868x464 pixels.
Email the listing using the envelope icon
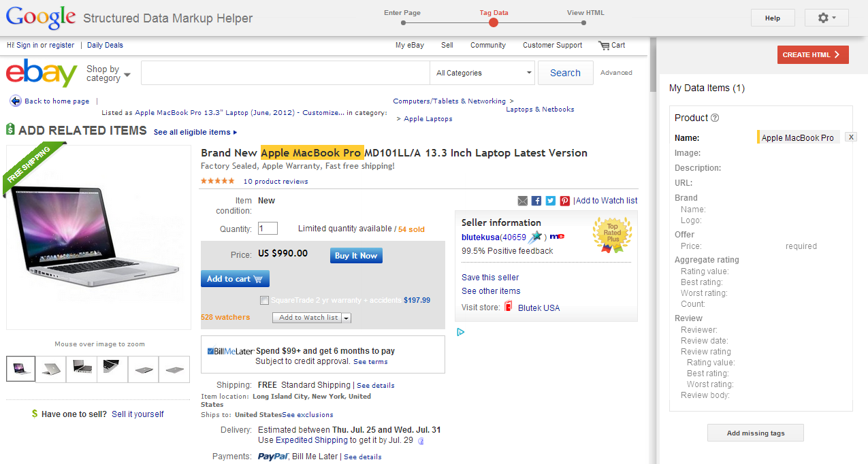click(522, 201)
